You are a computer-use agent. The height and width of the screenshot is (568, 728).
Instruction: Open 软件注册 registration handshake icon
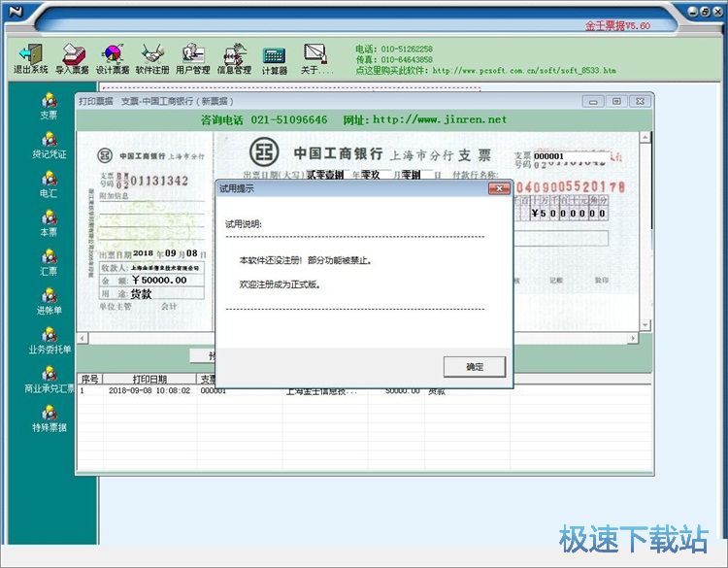click(x=152, y=58)
